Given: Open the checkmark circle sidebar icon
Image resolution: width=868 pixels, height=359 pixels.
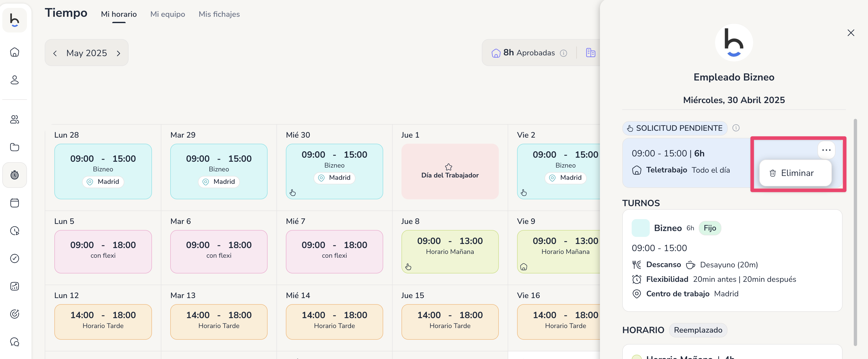Looking at the screenshot, I should coord(14,258).
